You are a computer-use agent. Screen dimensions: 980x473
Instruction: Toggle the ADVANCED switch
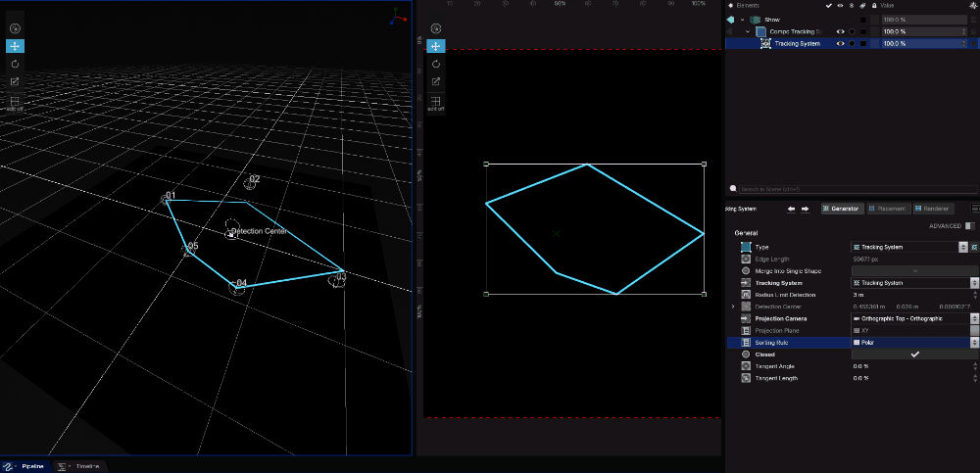point(969,225)
